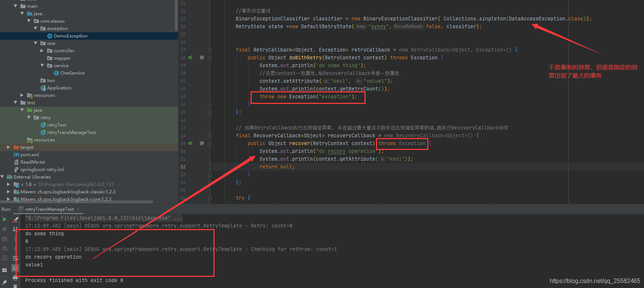
Task: Click the implements-method gutter icon on line 49
Action: 190,143
